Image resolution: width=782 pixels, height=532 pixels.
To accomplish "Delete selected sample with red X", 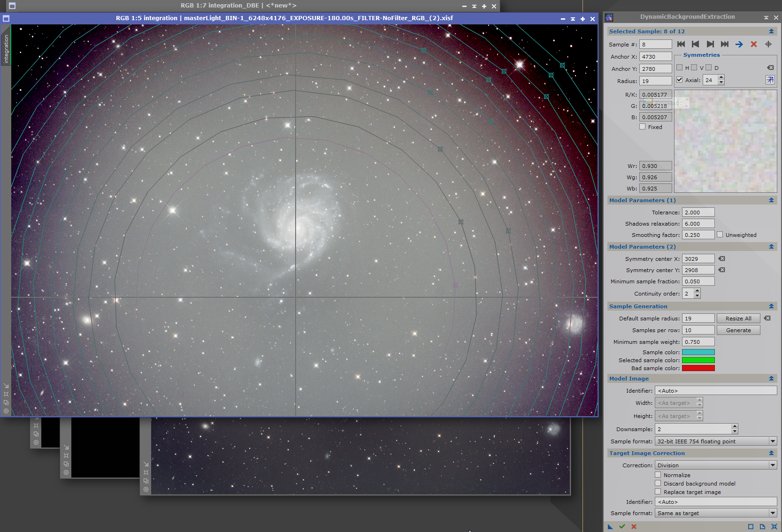I will [754, 44].
